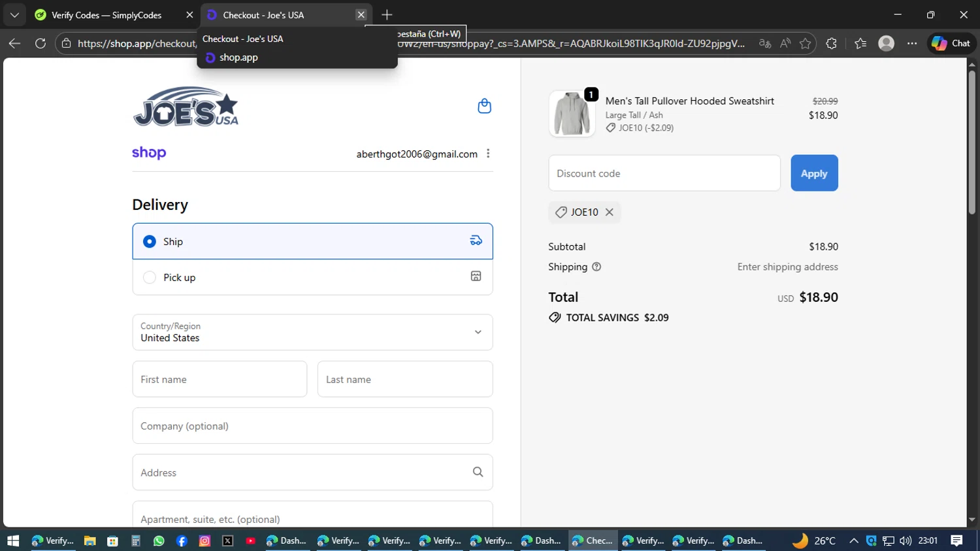Image resolution: width=980 pixels, height=551 pixels.
Task: Switch to the Verify Codes — SimplyCodes tab
Action: click(x=106, y=14)
